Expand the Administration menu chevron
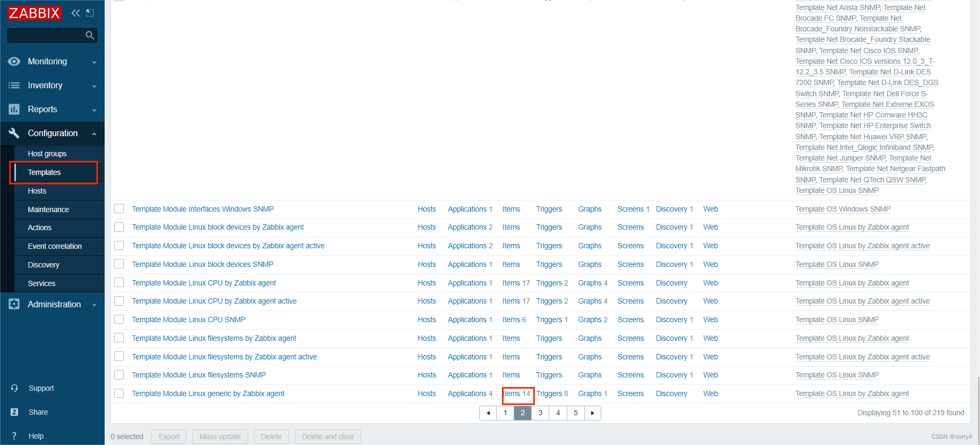The height and width of the screenshot is (445, 980). [x=94, y=305]
